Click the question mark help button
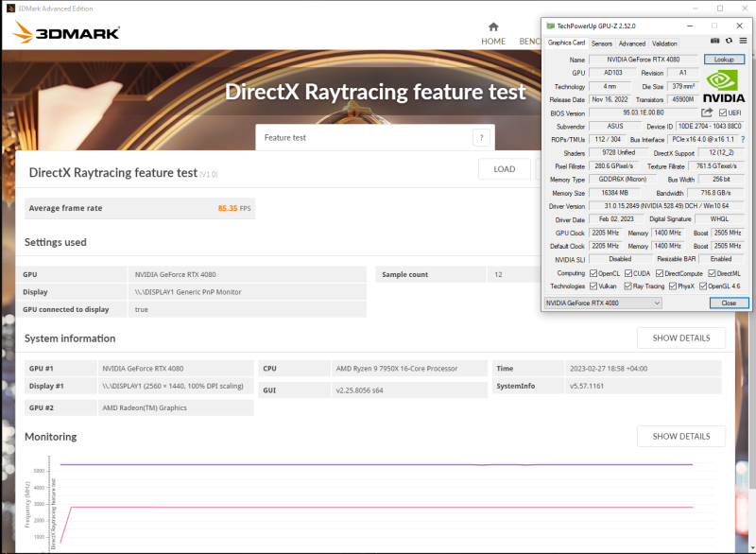Screen dimensions: 756x554 pyautogui.click(x=483, y=136)
